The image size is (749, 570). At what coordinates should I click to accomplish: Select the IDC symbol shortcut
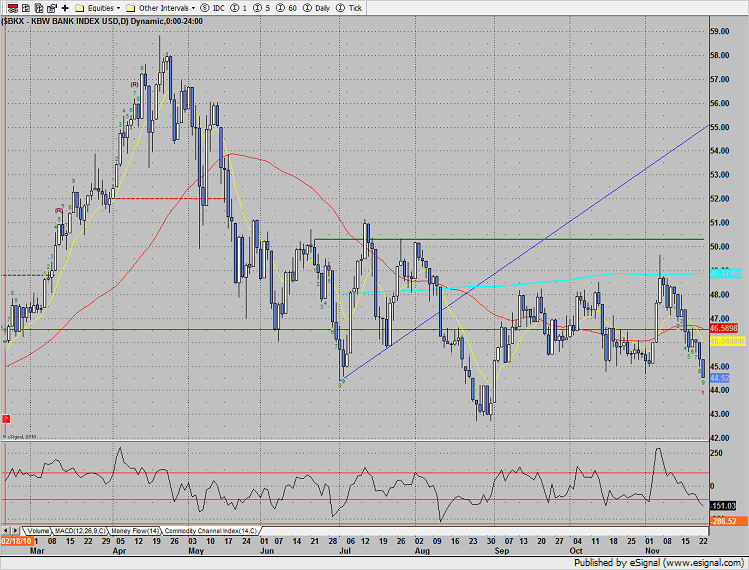[x=218, y=8]
